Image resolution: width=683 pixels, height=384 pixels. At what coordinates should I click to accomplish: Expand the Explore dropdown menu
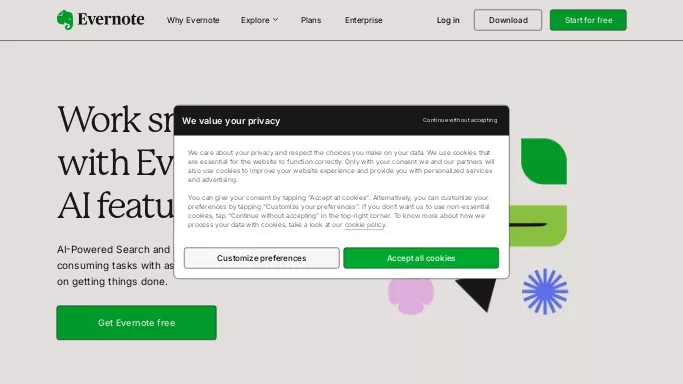(x=259, y=20)
